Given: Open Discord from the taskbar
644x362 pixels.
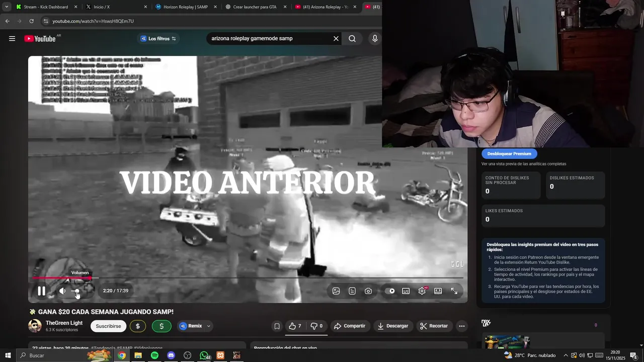Looking at the screenshot, I should (171, 355).
